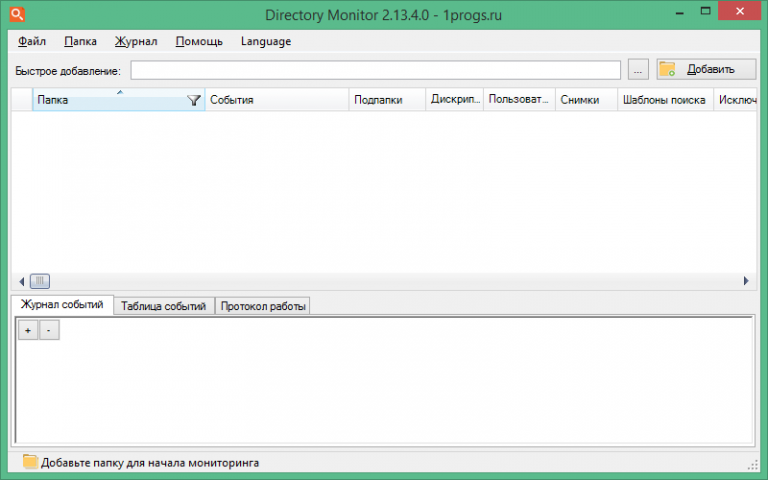Switch to the Журнал событий tab
768x480 pixels.
point(62,305)
